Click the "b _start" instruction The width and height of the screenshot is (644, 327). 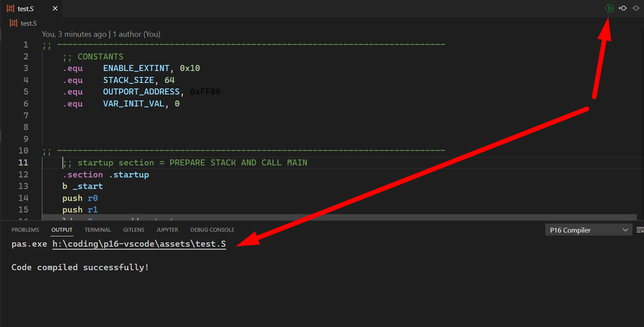(82, 186)
